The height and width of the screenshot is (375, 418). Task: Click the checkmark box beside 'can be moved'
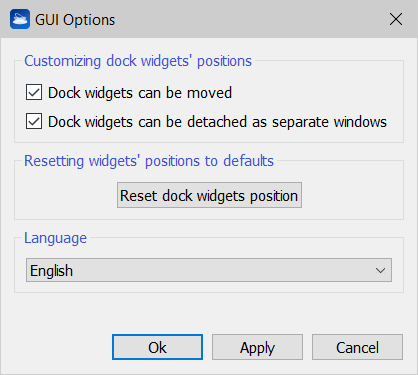coord(34,92)
